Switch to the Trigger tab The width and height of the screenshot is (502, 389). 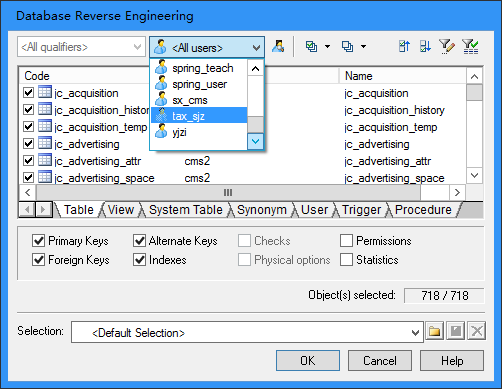pos(361,210)
